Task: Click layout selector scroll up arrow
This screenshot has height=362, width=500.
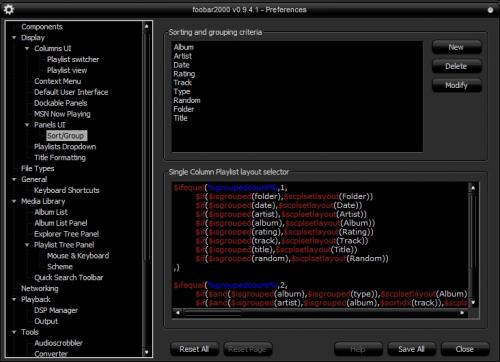Action: pyautogui.click(x=473, y=187)
